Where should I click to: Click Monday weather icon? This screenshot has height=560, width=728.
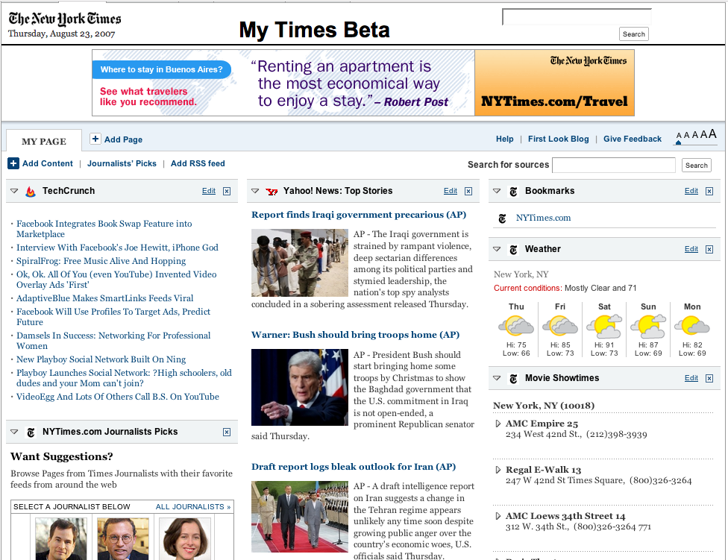coord(692,326)
